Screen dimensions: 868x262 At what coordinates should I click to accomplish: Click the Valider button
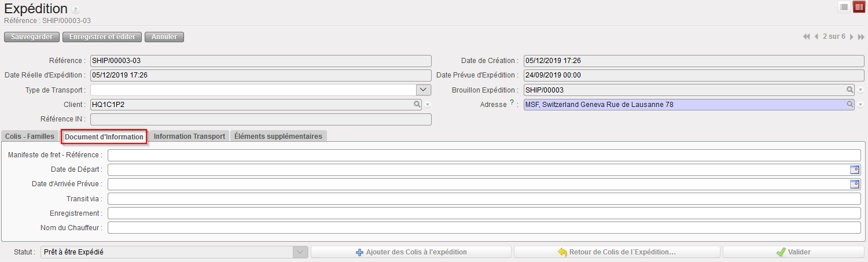point(793,252)
